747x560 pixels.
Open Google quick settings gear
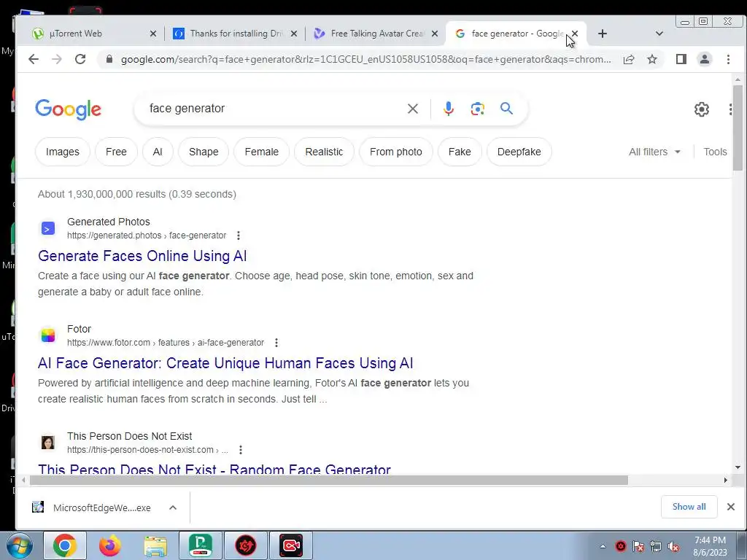point(701,109)
